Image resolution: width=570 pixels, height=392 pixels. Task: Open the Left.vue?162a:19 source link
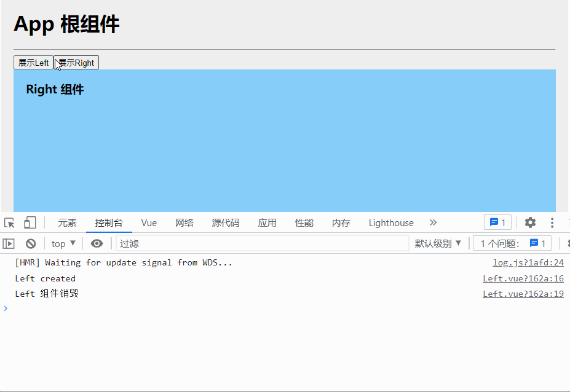(x=523, y=294)
